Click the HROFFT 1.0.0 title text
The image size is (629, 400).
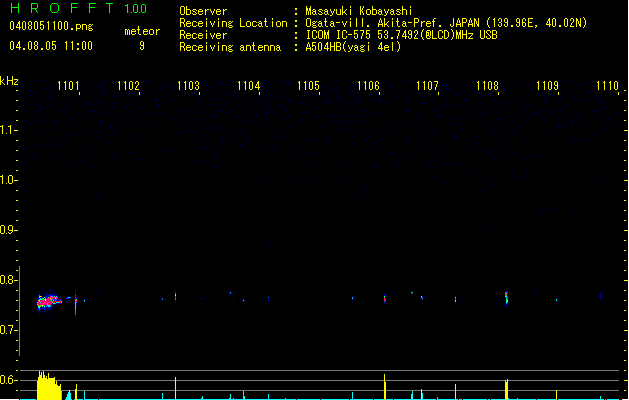coord(78,8)
